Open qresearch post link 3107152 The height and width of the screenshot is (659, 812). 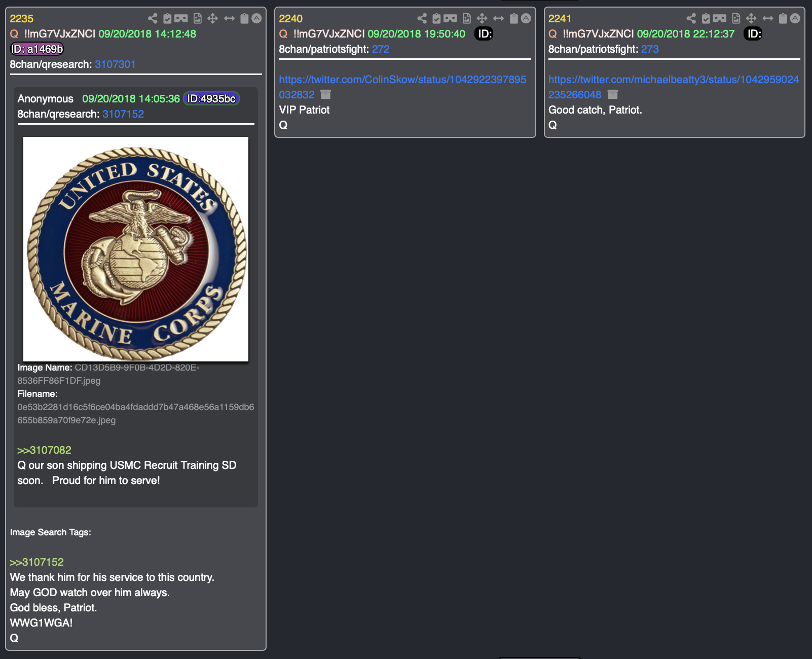click(123, 114)
